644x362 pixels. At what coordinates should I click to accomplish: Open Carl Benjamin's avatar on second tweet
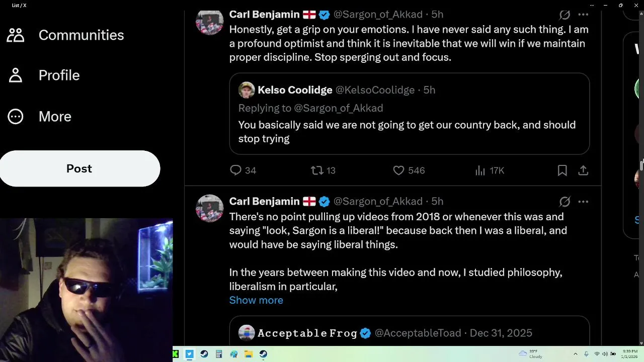click(209, 208)
